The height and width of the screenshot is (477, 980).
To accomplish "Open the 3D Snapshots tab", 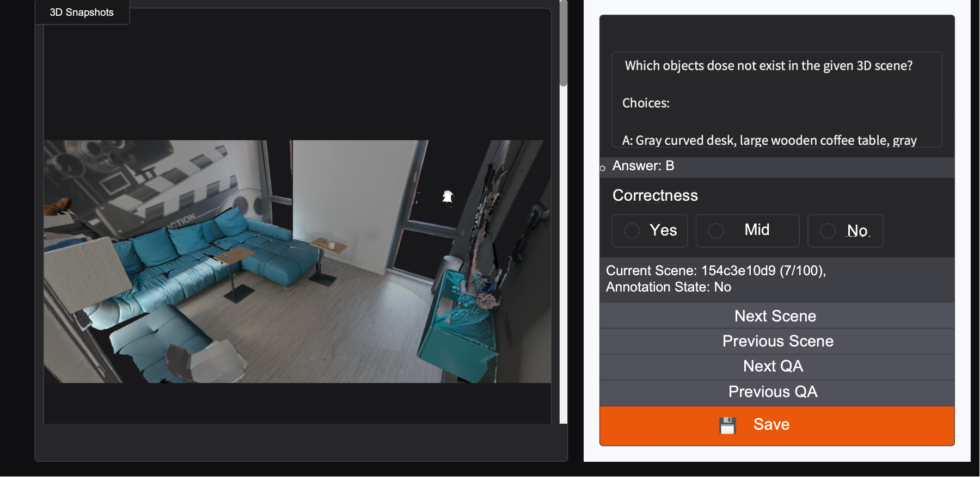I will [82, 13].
